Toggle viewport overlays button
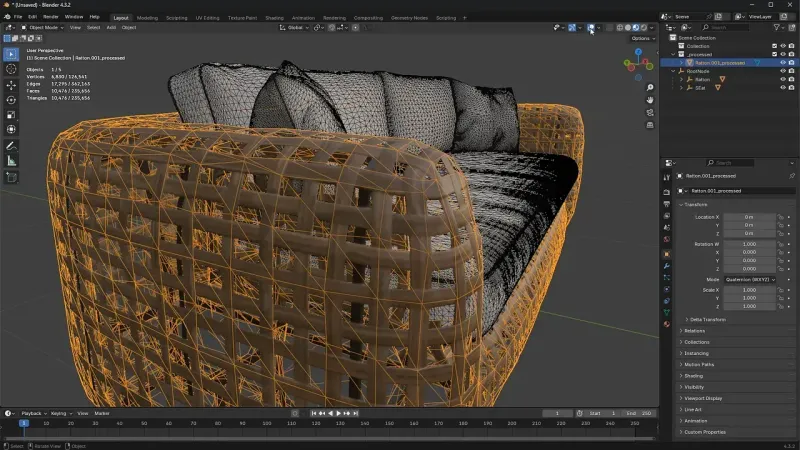The image size is (800, 450). (x=591, y=27)
